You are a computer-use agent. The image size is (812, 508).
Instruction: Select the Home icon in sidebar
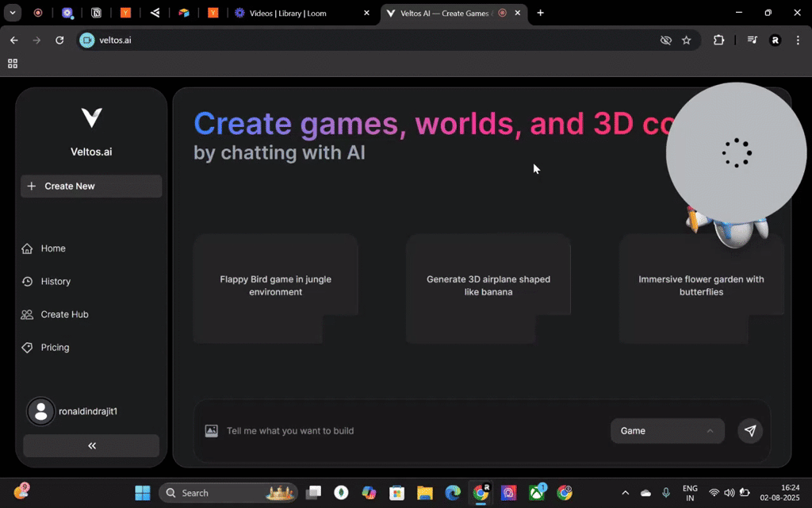pyautogui.click(x=26, y=248)
